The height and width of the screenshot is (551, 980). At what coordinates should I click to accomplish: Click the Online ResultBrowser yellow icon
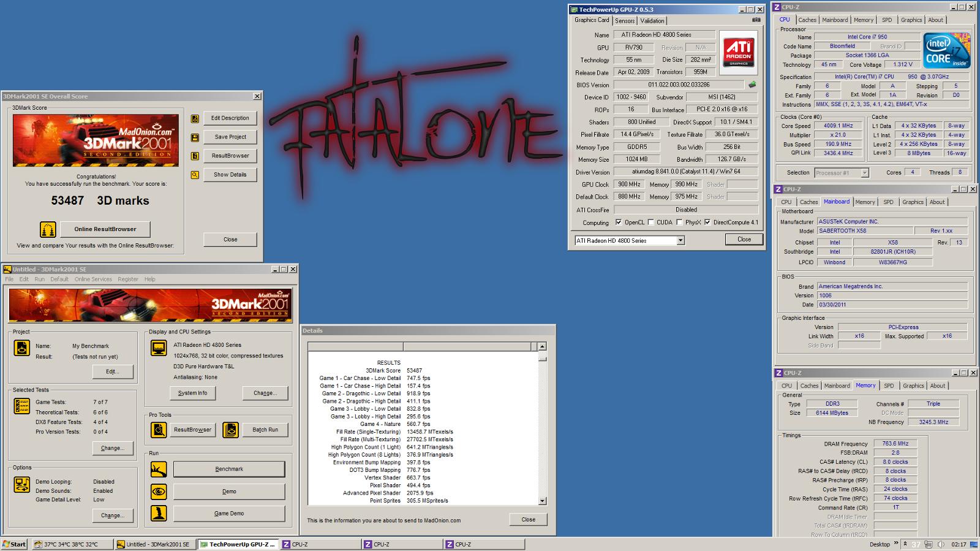pyautogui.click(x=48, y=229)
